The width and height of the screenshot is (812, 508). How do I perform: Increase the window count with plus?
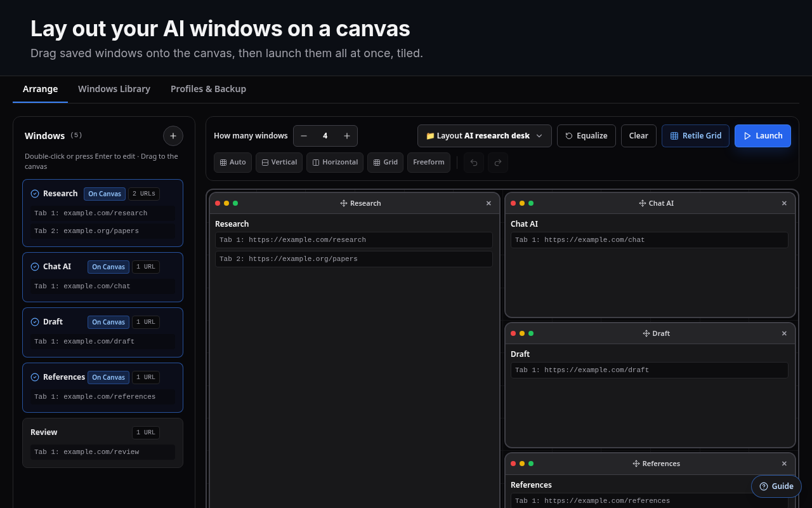point(347,136)
